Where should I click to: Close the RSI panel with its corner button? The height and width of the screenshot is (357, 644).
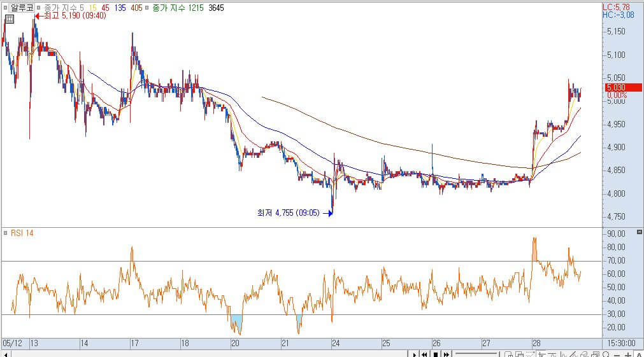point(639,232)
